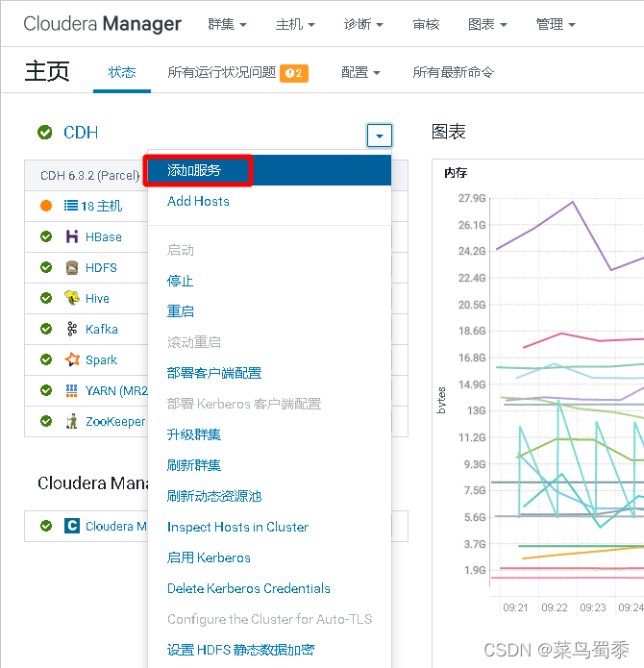Click the hosts list icon beside 18 主机
This screenshot has height=668, width=644.
tap(71, 206)
